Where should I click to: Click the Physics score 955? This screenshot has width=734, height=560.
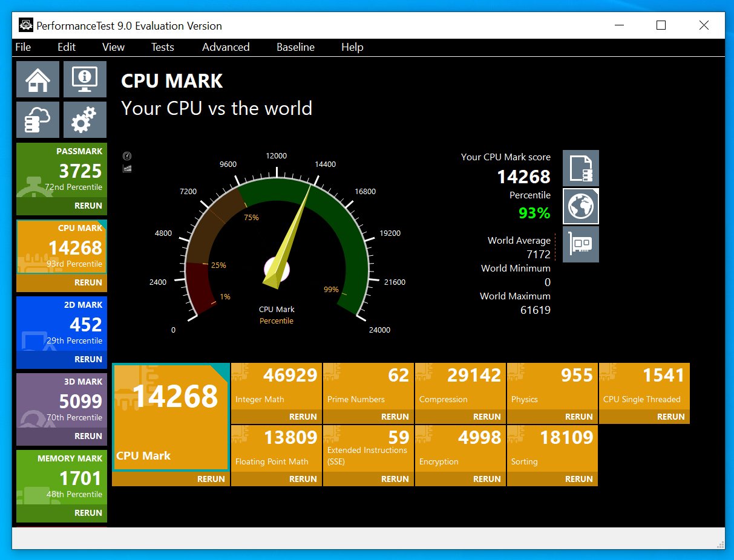click(x=577, y=376)
